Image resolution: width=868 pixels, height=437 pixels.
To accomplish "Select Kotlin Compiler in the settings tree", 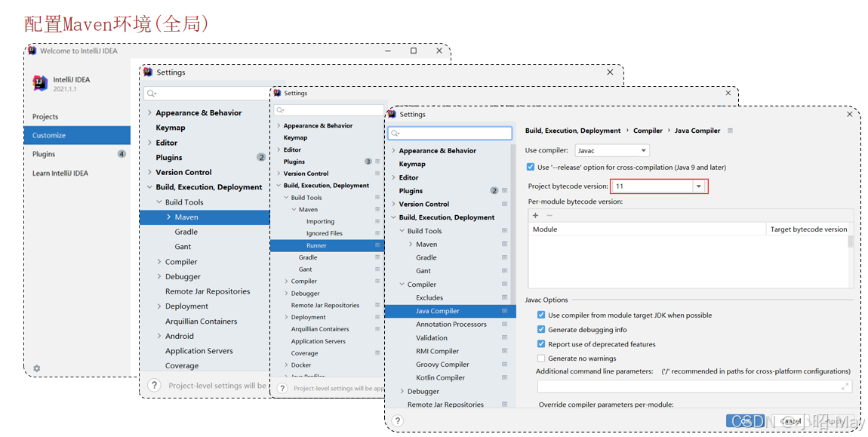I will (x=440, y=377).
